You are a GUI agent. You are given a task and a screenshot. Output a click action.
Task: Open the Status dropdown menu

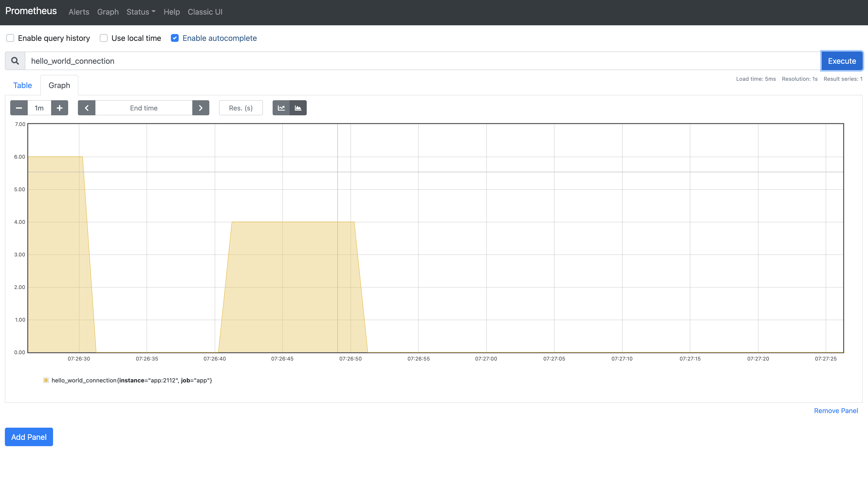click(141, 12)
